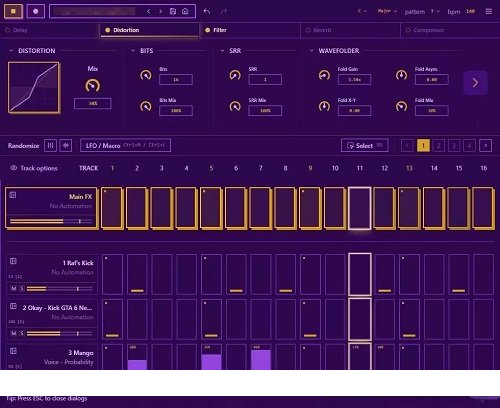Open Main FX track panel icon
Screen dimensions: 500x408
[13, 195]
